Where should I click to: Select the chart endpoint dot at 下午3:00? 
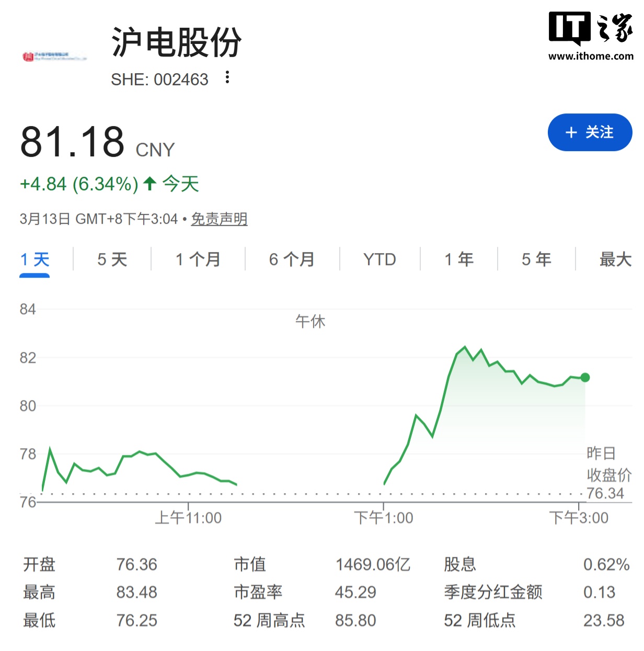coord(585,377)
